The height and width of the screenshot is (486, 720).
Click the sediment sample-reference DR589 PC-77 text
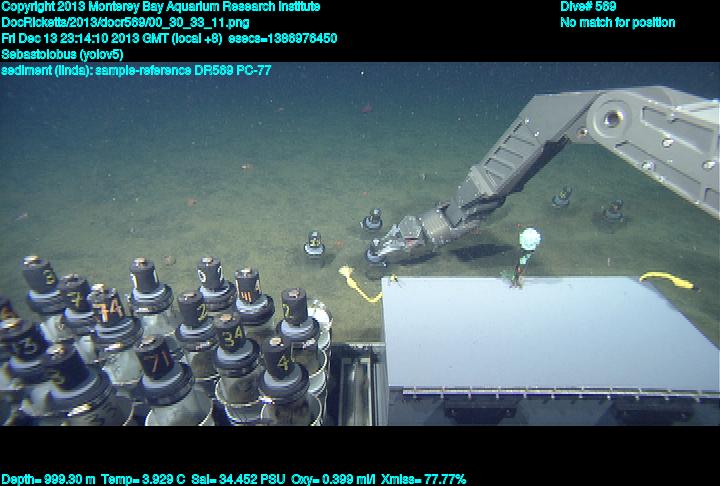pyautogui.click(x=136, y=70)
